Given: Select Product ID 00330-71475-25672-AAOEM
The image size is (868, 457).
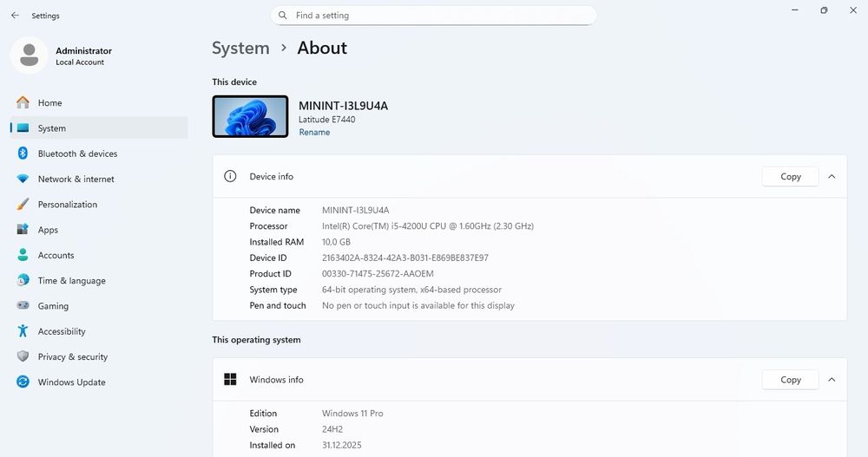Looking at the screenshot, I should [x=378, y=274].
